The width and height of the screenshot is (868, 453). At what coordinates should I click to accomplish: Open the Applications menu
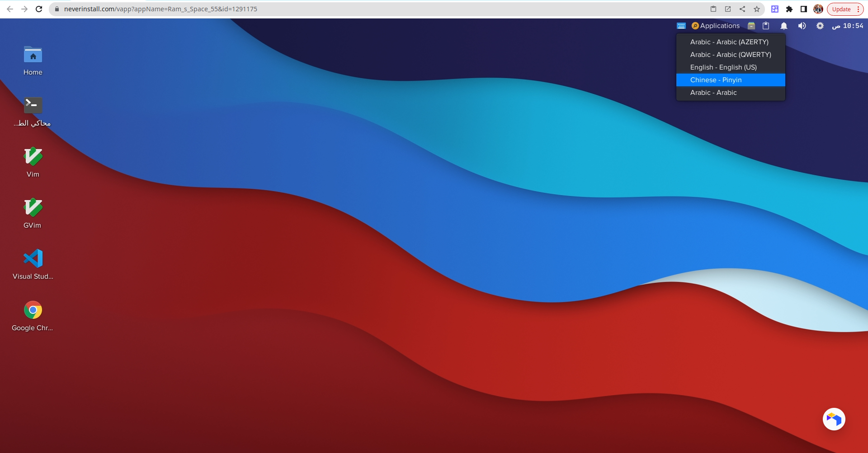coord(716,26)
